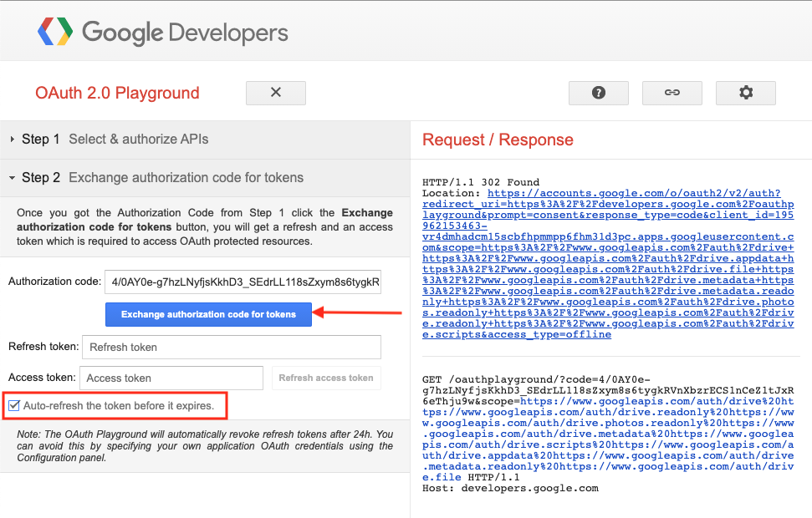Click the X button beside OAuth 2.0 Playground

(275, 93)
